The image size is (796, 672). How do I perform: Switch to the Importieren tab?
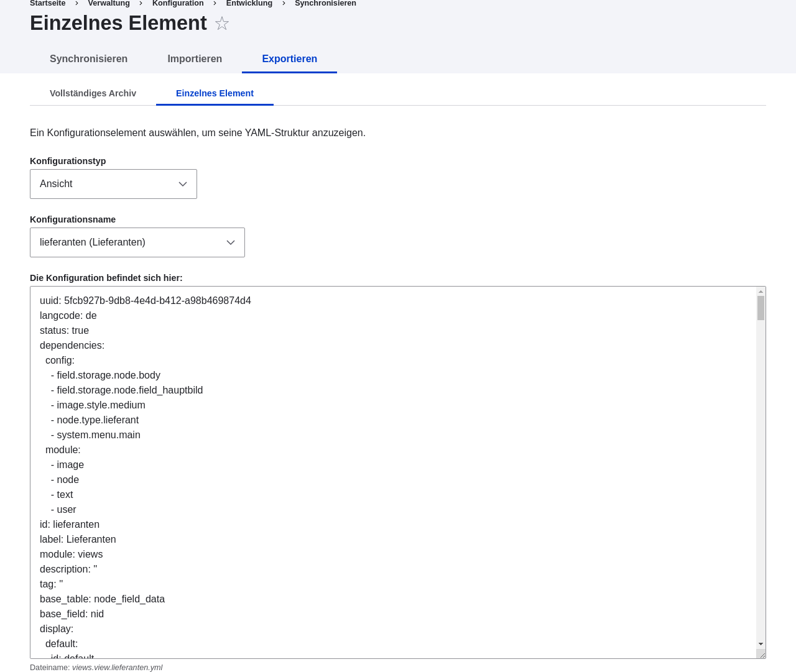pyautogui.click(x=195, y=59)
